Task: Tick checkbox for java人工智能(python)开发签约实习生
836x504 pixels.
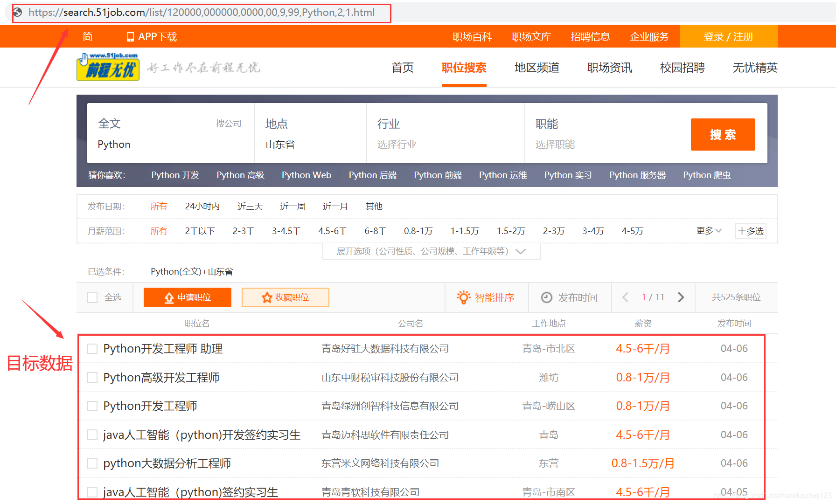Action: point(92,435)
